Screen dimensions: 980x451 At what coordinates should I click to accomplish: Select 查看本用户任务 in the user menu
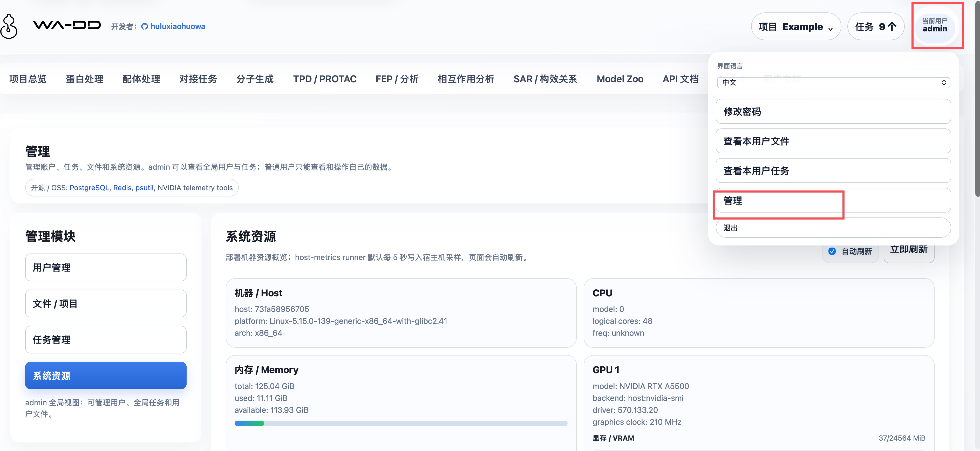click(833, 171)
